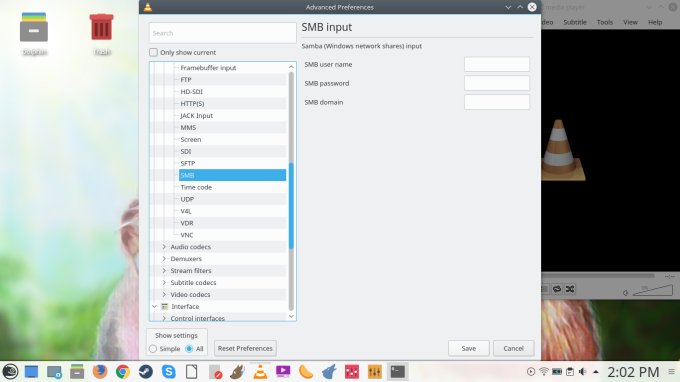Open the blank document taskbar icon
The width and height of the screenshot is (680, 382).
point(192,372)
